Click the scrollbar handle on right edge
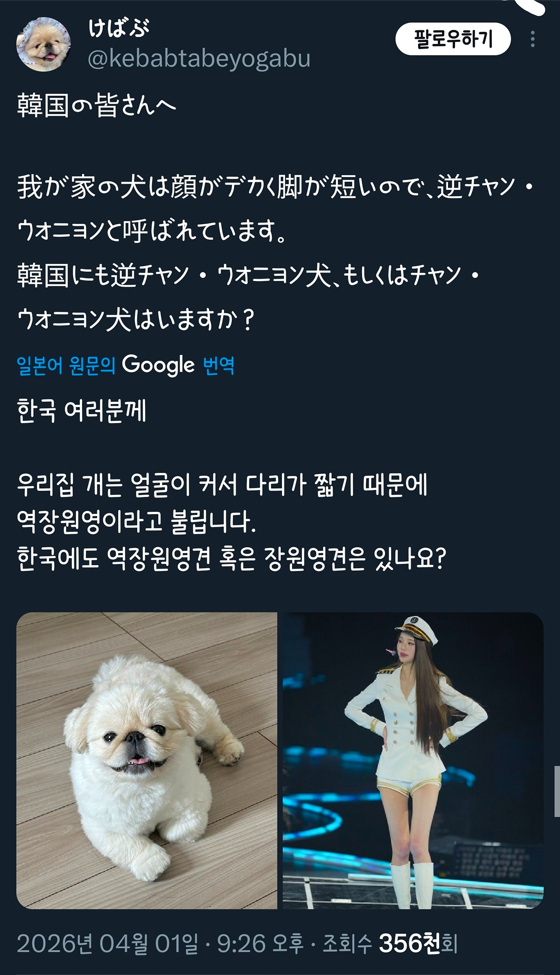The image size is (560, 975). (556, 791)
